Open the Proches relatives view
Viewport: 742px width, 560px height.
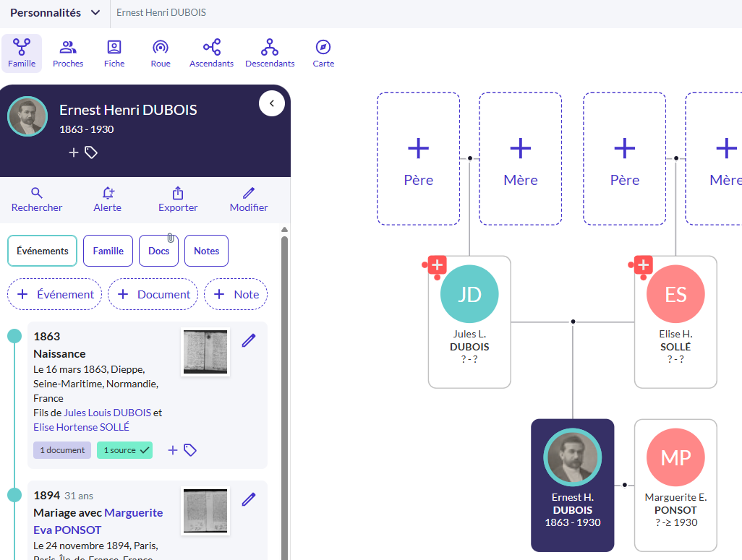[x=68, y=54]
